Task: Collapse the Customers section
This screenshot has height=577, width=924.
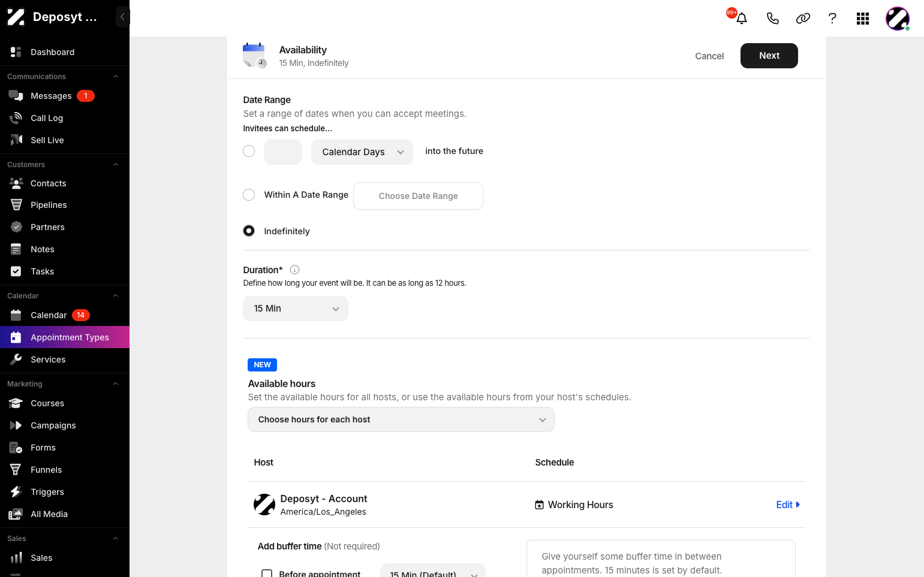Action: coord(116,164)
